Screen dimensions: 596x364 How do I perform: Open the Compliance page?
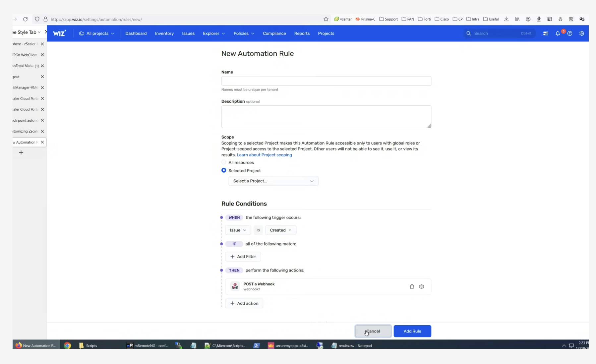274,33
